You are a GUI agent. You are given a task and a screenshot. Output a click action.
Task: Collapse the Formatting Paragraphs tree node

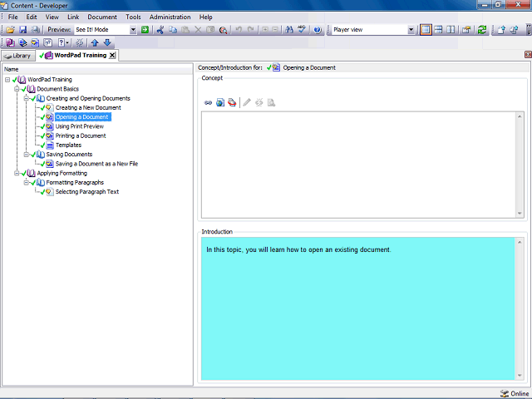pos(26,183)
